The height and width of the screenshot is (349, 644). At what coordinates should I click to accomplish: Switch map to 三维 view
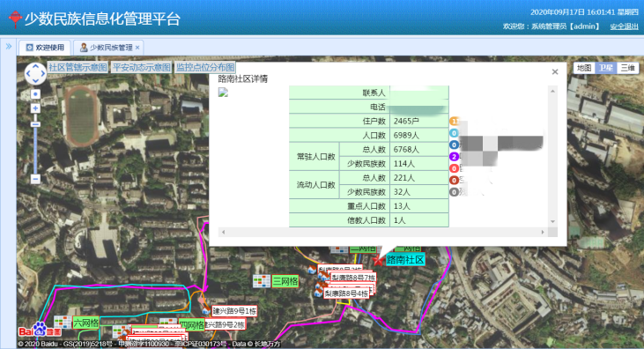(x=627, y=68)
